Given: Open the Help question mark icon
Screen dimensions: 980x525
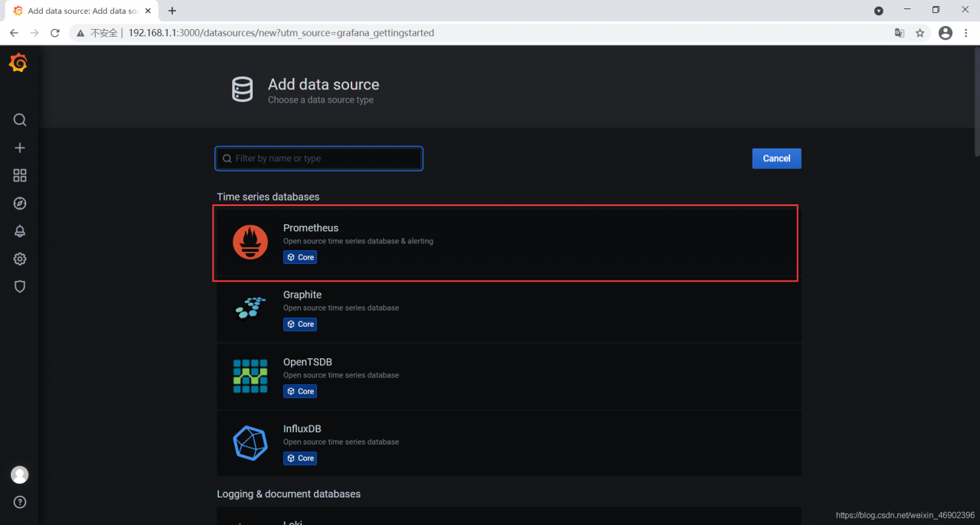Looking at the screenshot, I should point(20,502).
